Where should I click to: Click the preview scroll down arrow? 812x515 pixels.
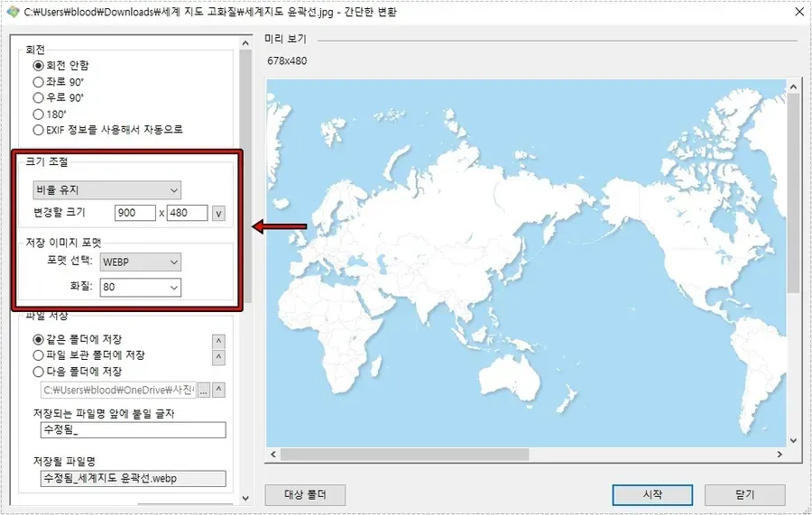(x=793, y=440)
